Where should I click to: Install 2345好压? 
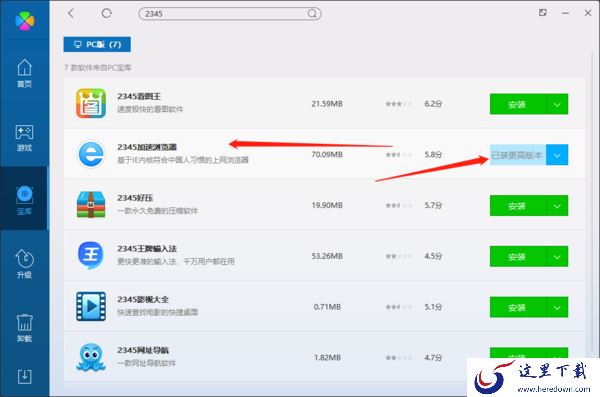(518, 206)
